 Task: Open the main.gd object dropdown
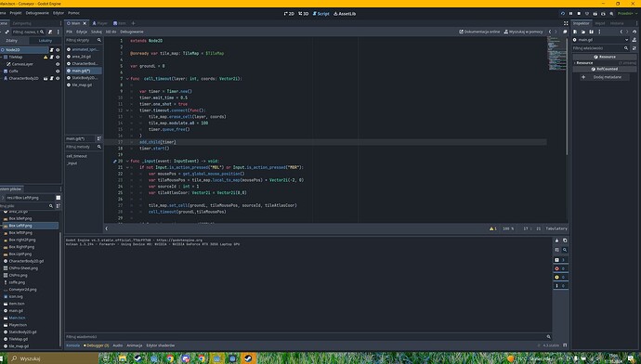[601, 40]
